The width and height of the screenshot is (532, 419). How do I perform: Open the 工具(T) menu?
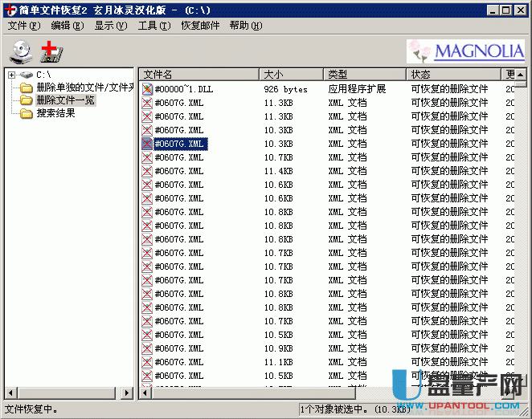154,26
